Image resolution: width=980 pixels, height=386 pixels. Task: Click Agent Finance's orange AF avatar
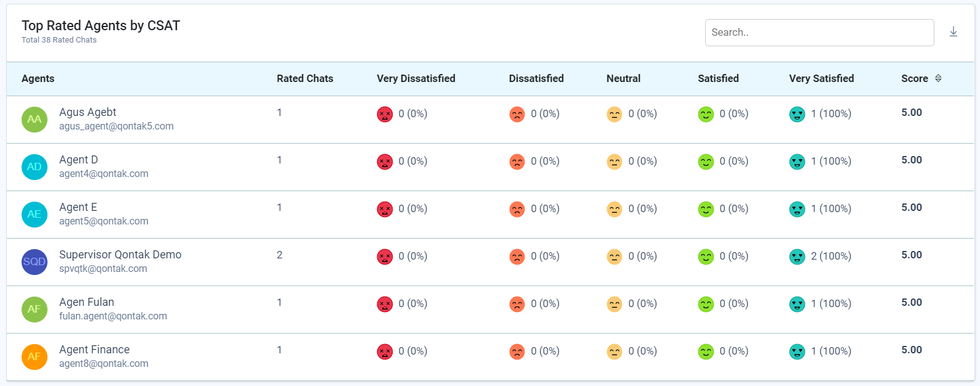pos(35,357)
